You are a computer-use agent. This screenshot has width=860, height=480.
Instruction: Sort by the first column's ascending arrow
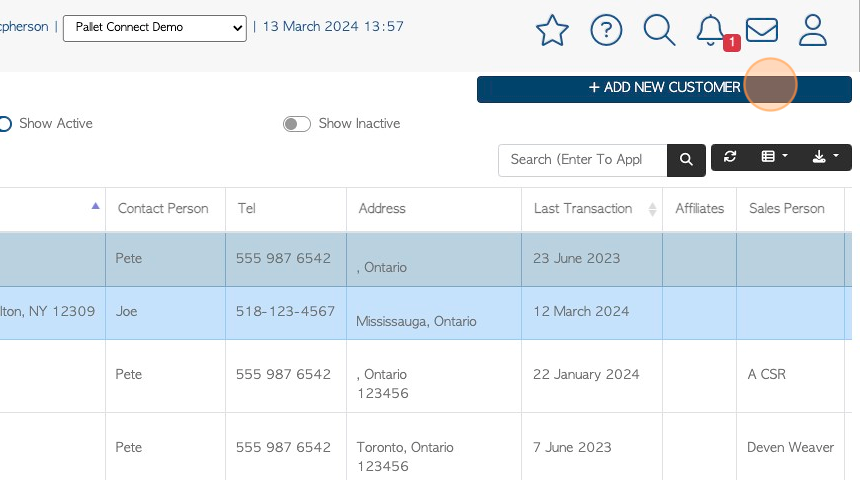pyautogui.click(x=95, y=206)
